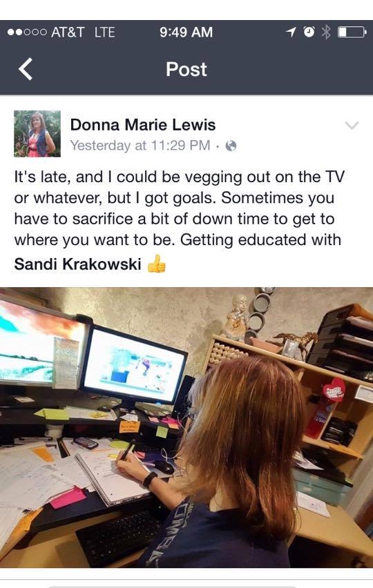Tap the LTE network indicator
Screen dimensions: 373x588
105,32
